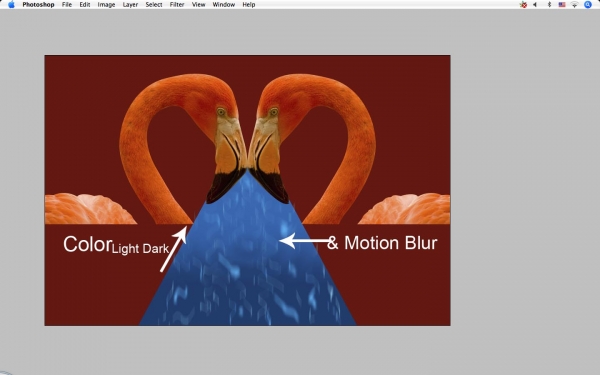The image size is (600, 375).
Task: Open the US flag input source menu
Action: [562, 5]
